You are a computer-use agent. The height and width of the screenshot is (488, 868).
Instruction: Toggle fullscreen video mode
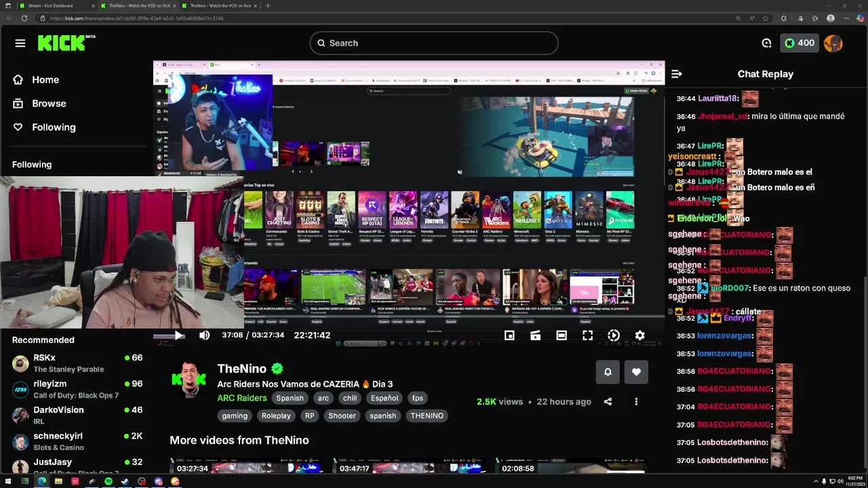click(x=587, y=335)
